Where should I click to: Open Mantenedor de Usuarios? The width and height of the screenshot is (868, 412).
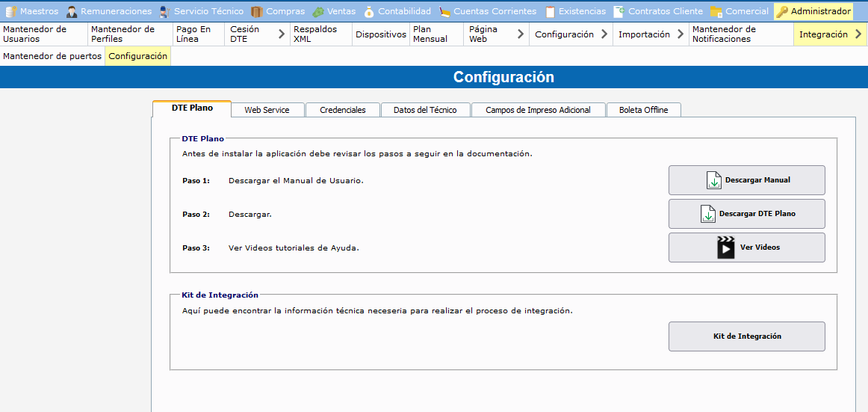click(x=44, y=34)
